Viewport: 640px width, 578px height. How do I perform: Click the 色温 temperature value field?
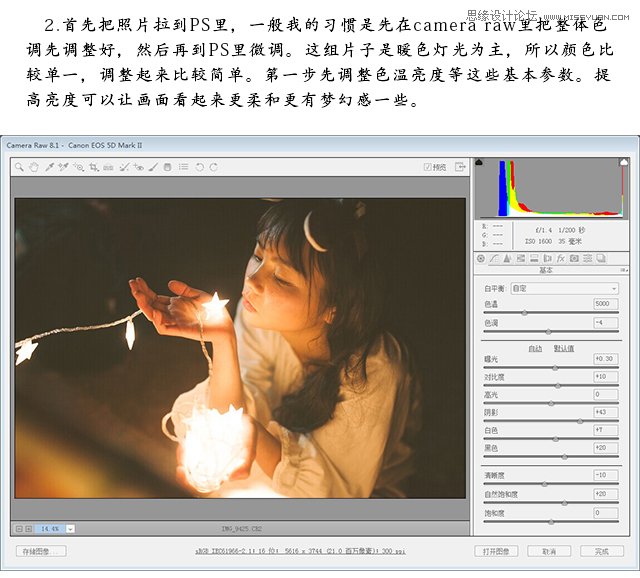point(605,304)
